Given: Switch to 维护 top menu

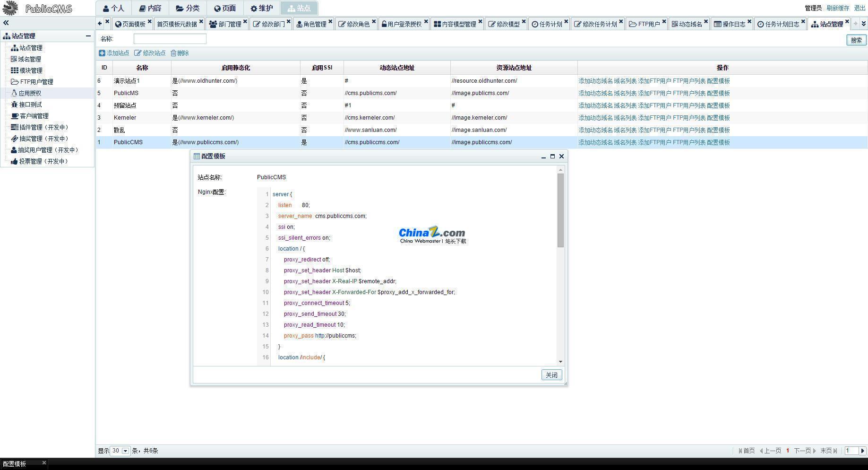Looking at the screenshot, I should [x=262, y=8].
